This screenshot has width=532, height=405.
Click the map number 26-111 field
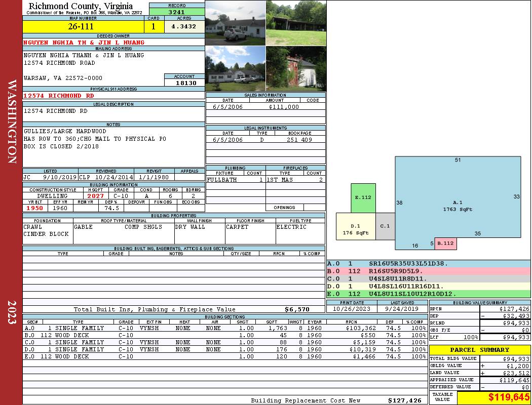pyautogui.click(x=84, y=27)
